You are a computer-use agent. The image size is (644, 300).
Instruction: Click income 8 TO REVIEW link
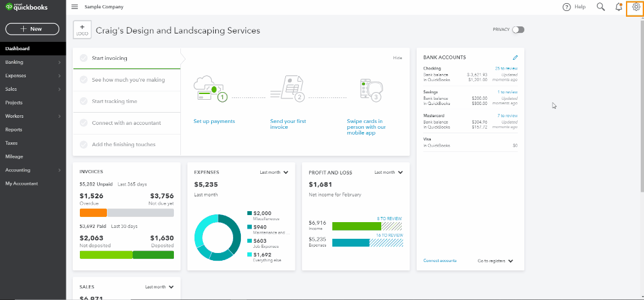[x=390, y=219]
